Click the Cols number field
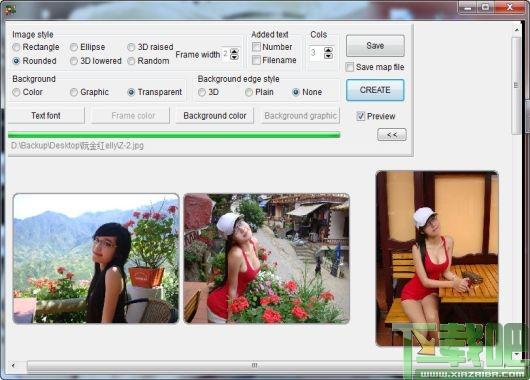The width and height of the screenshot is (530, 380). [316, 53]
